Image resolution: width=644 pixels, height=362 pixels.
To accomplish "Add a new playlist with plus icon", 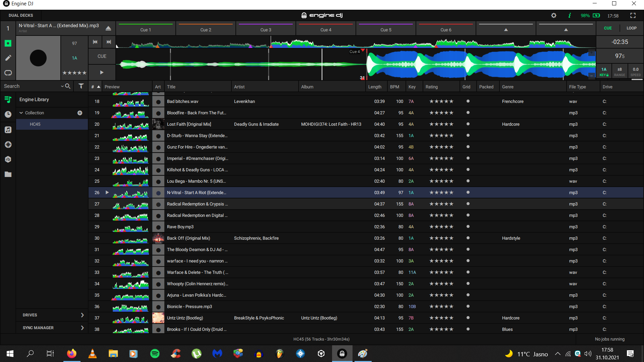I will [80, 113].
